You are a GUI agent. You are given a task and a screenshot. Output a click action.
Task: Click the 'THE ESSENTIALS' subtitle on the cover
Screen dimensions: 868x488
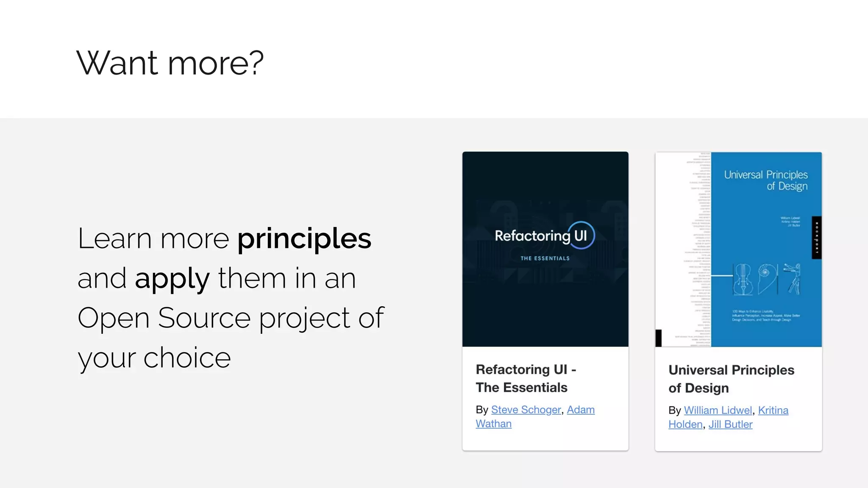pos(545,258)
